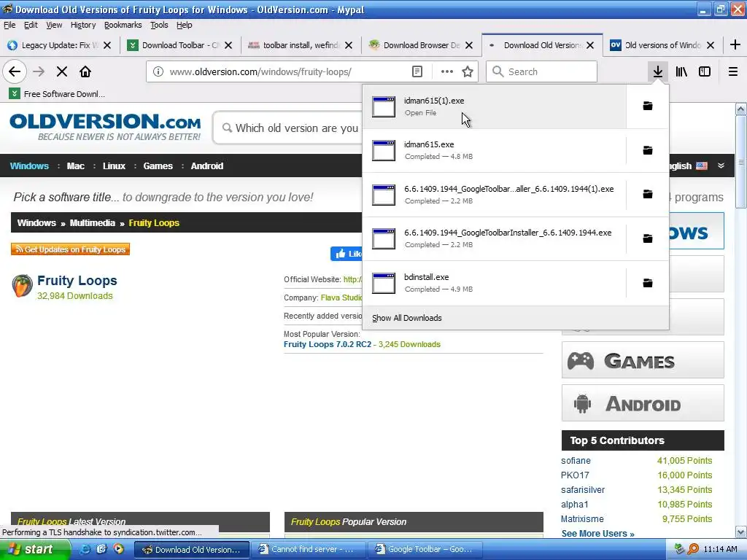This screenshot has height=560, width=747.
Task: Select the idman615.exe download entry
Action: pos(494,150)
